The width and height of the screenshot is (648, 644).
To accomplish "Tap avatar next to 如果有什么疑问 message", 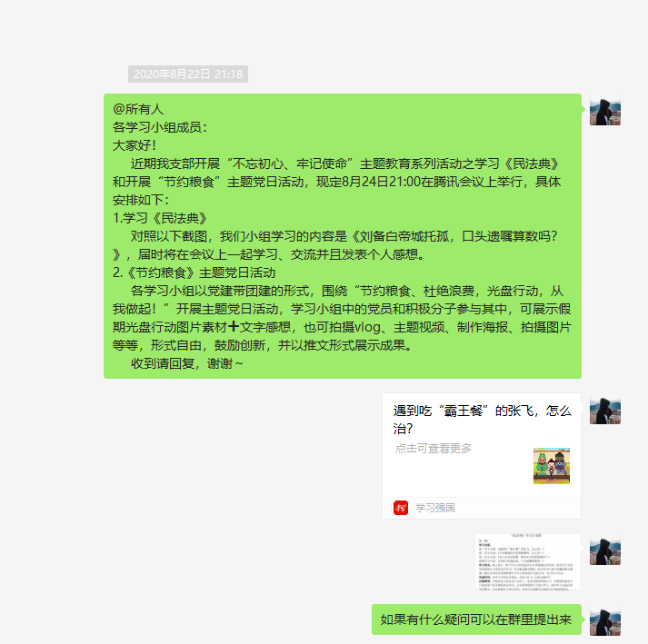I will 605,620.
